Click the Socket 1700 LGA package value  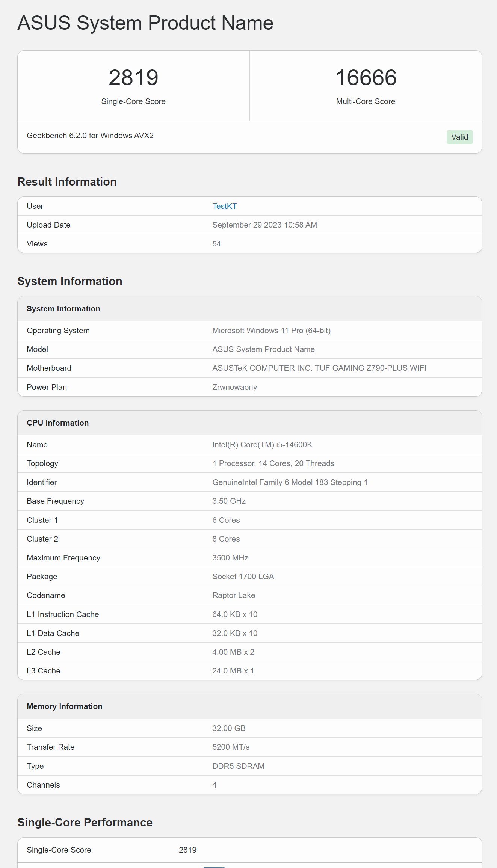[x=243, y=577]
